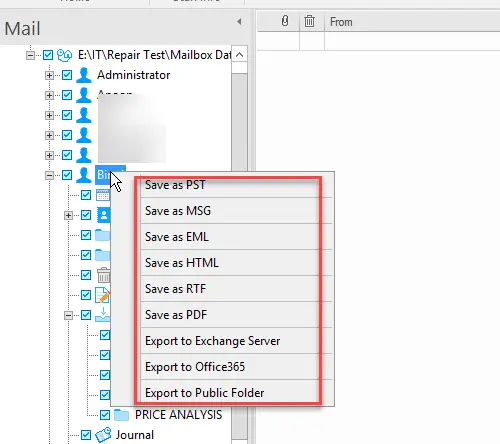Choose Export to Office365
This screenshot has height=444, width=500.
[x=195, y=367]
